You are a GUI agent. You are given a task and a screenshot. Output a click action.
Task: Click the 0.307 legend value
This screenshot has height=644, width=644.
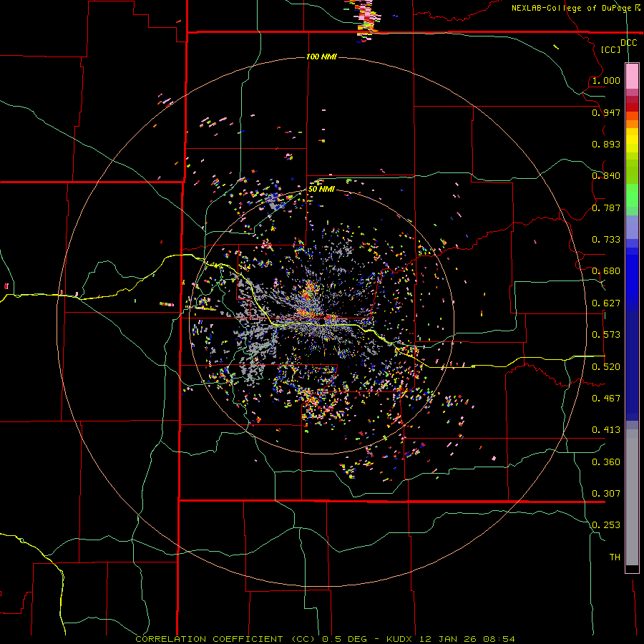click(606, 494)
